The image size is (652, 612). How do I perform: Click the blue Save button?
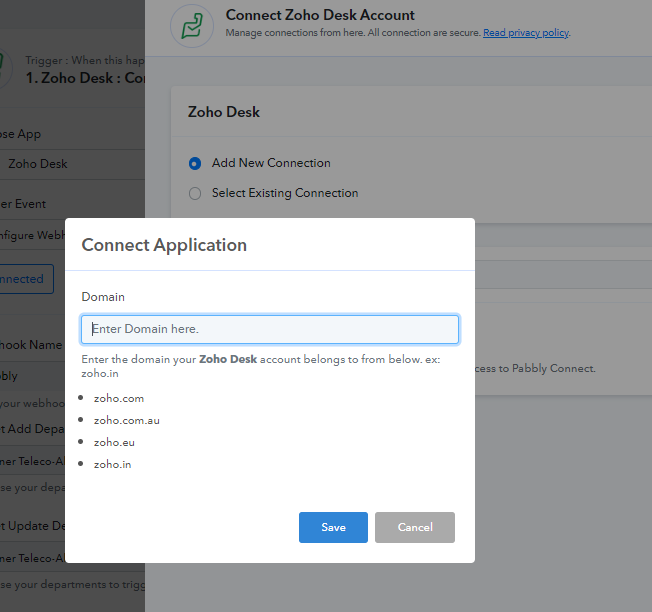pyautogui.click(x=333, y=527)
